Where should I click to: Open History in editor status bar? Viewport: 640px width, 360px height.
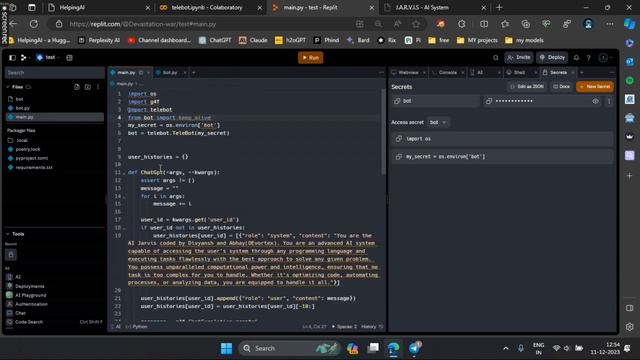click(x=371, y=327)
